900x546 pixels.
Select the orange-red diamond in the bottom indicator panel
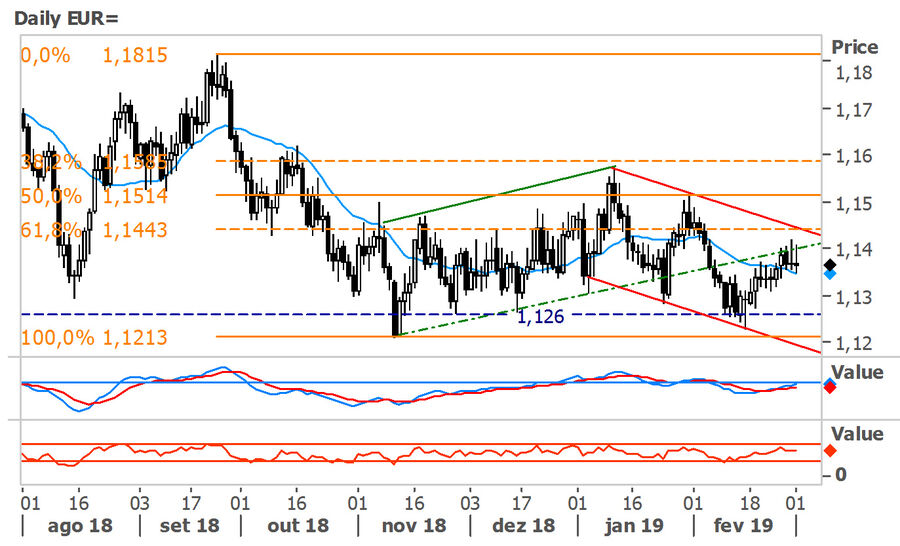point(829,451)
